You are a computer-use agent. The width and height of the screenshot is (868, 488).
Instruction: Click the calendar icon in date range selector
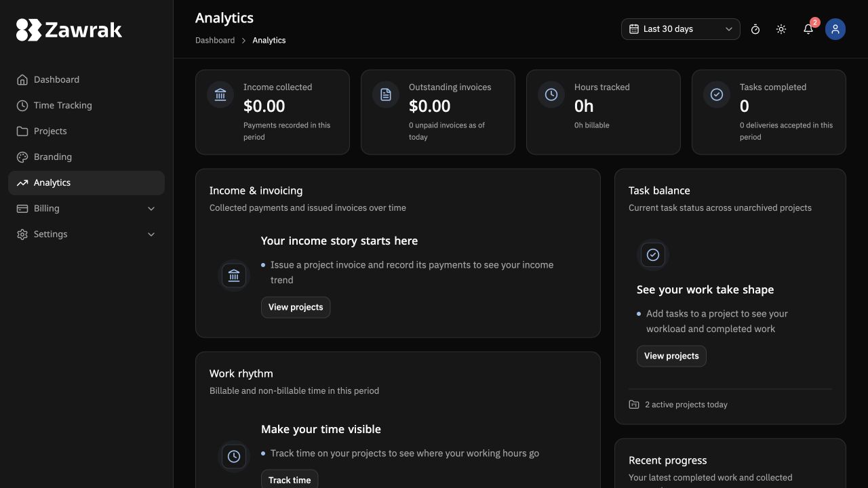[x=634, y=29]
